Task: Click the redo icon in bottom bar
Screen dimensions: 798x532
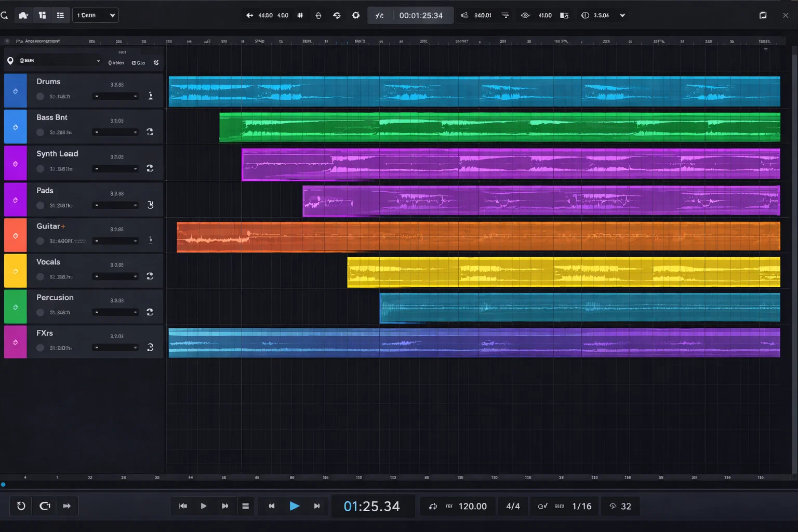Action: [45, 506]
